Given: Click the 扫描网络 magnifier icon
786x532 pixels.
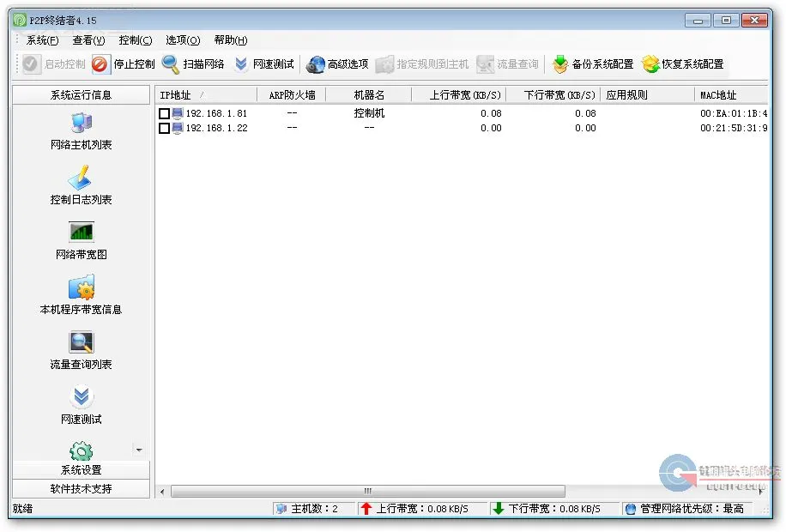Looking at the screenshot, I should pos(171,64).
